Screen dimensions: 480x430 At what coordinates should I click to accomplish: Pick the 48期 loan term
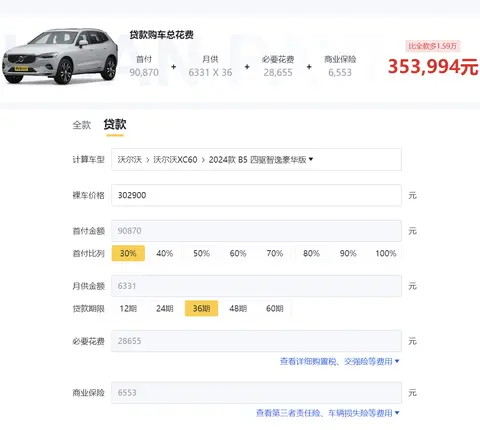(238, 308)
